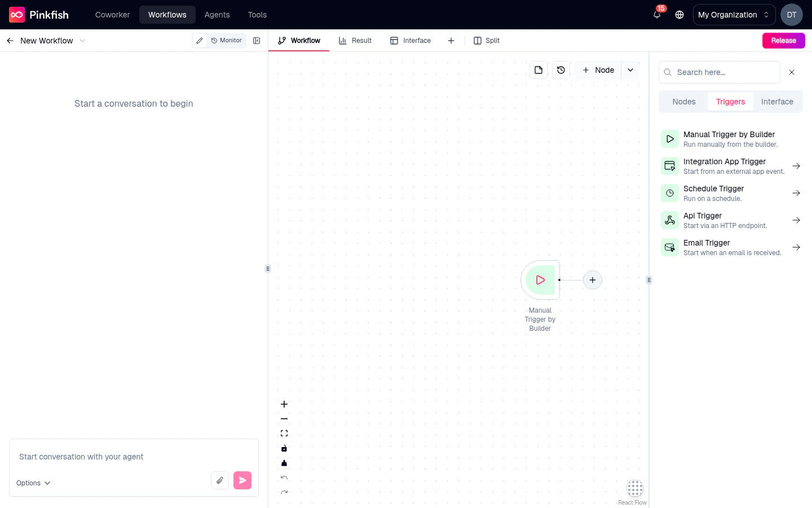Click the attachment paperclip icon in chat
This screenshot has height=508, width=812.
point(220,480)
